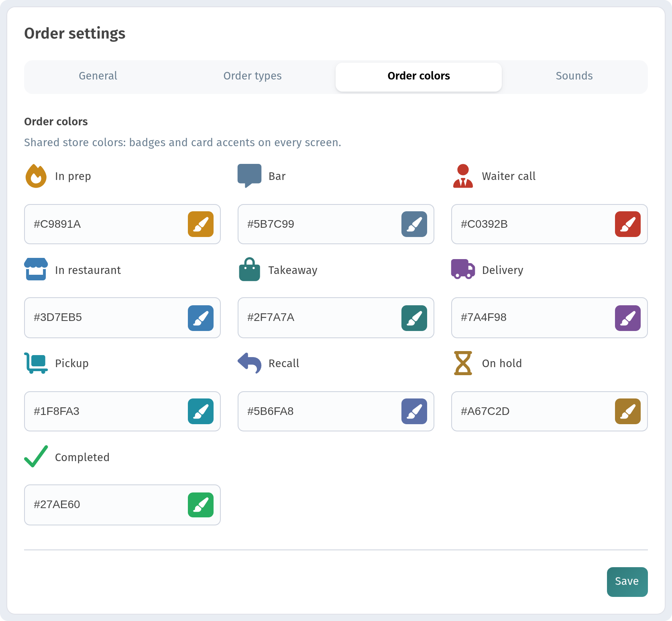The height and width of the screenshot is (621, 672).
Task: Focus the In restaurant hex field #3D7EB5
Action: 122,318
